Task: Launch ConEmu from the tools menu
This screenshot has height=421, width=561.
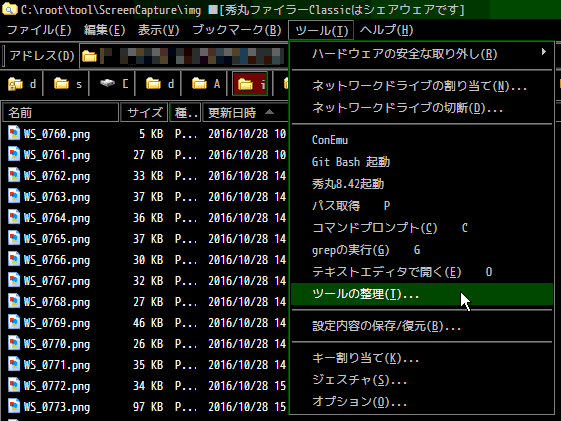Action: pos(422,140)
